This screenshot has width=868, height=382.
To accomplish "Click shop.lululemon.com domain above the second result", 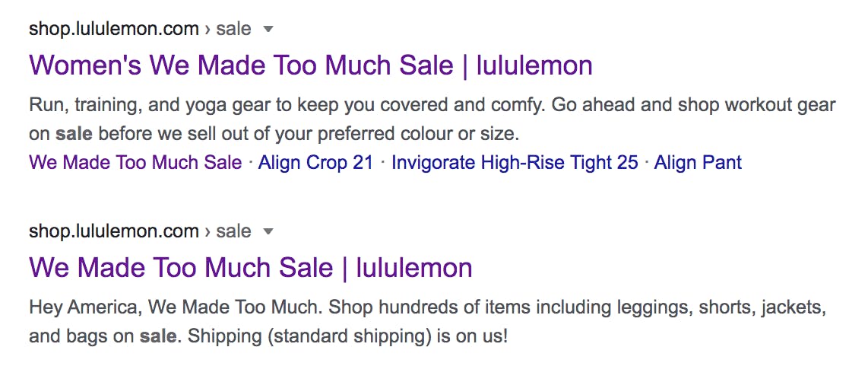I will point(113,231).
